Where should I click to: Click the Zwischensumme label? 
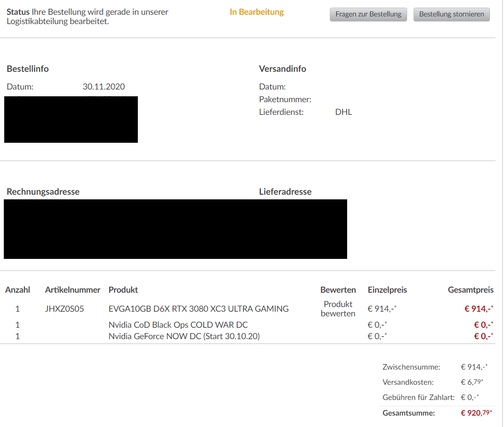tap(411, 367)
